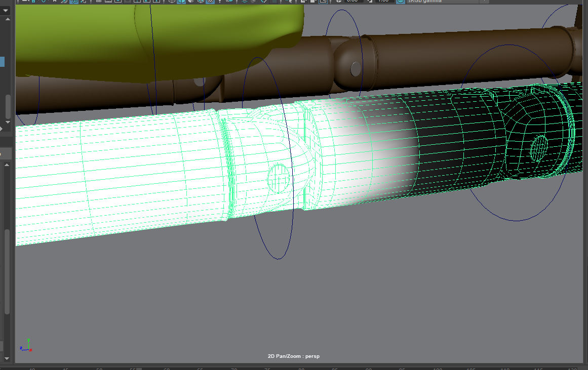Click the exposure reset icon
The height and width of the screenshot is (370, 588).
point(339,1)
